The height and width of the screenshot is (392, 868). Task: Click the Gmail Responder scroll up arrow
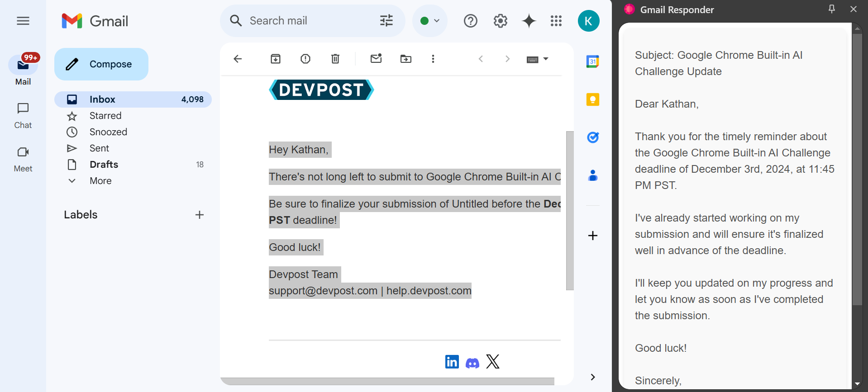pyautogui.click(x=857, y=28)
